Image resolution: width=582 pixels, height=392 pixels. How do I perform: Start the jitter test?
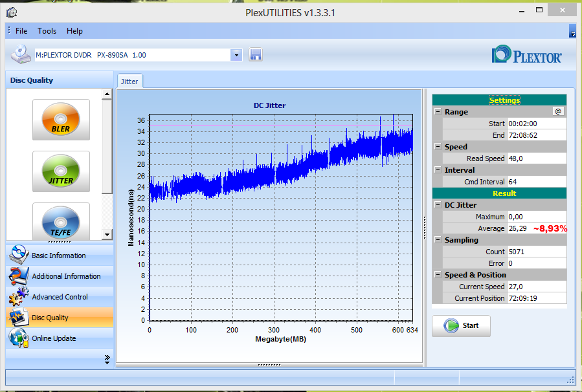[x=461, y=325]
